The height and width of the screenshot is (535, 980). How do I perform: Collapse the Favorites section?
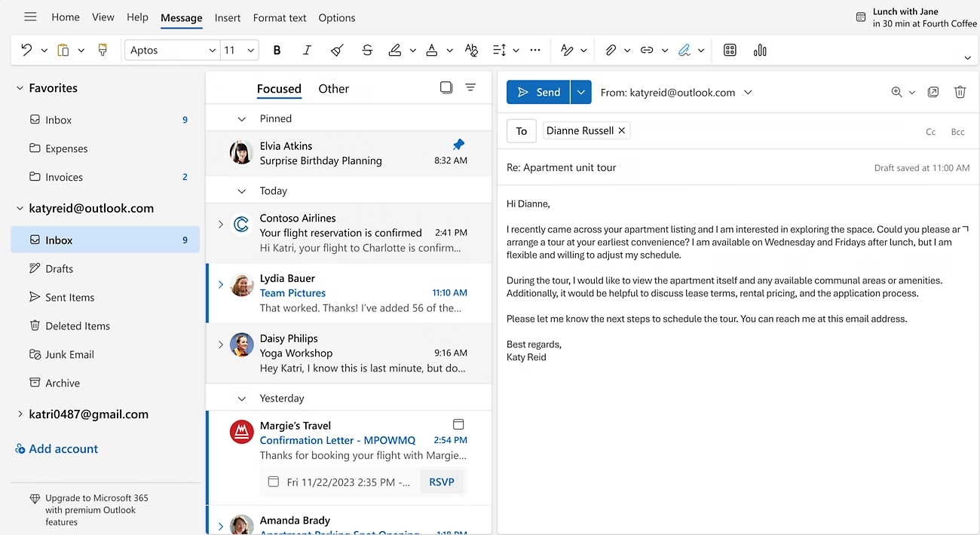pos(20,88)
